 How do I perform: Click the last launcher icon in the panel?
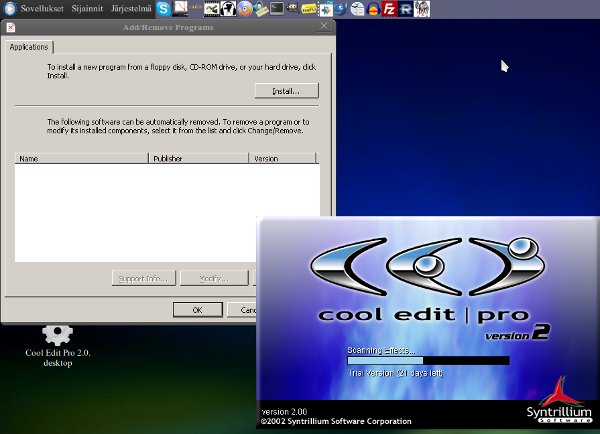(x=422, y=9)
